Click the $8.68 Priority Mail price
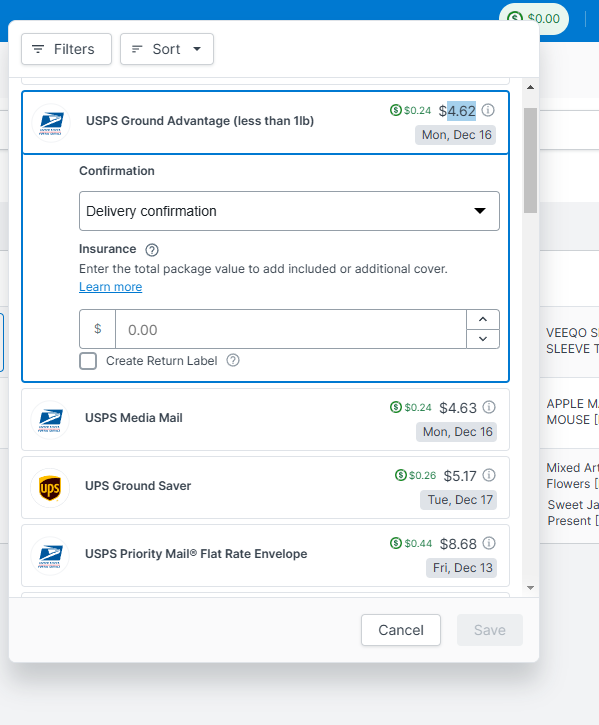Screen dimensions: 599x725 click(x=458, y=544)
